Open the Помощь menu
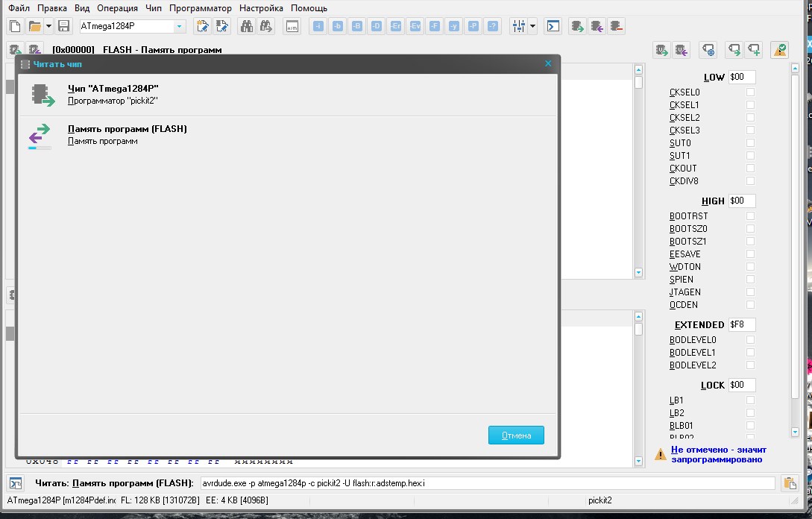Screen dimensions: 812x519 coord(309,8)
